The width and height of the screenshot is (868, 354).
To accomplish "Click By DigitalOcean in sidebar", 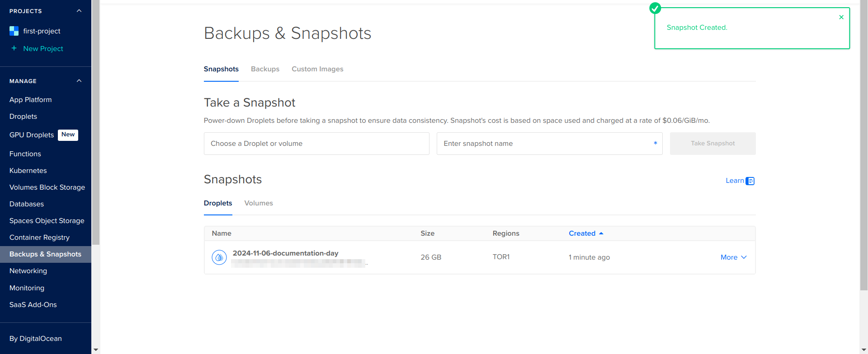I will point(35,339).
